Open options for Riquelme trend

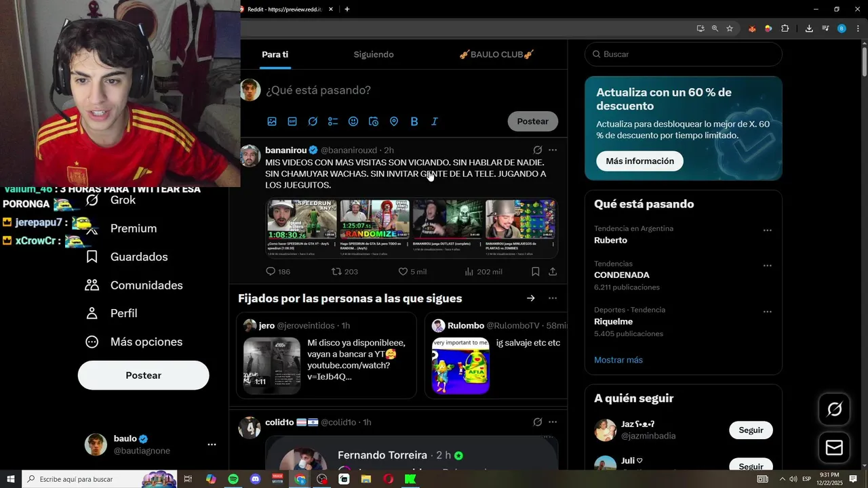coord(768,312)
